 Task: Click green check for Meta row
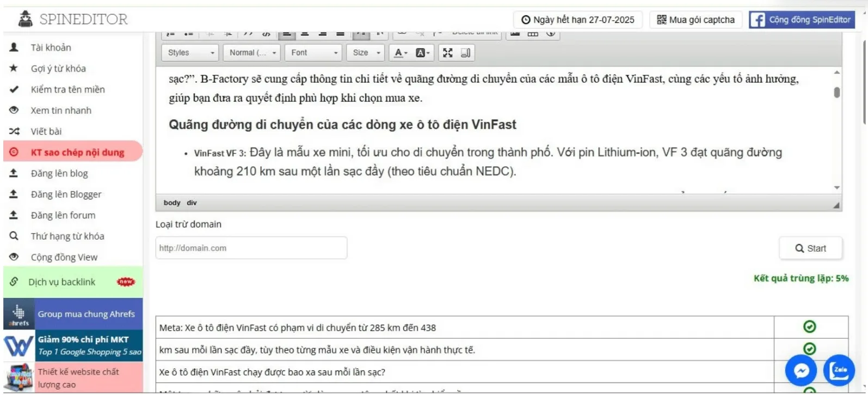coord(810,326)
